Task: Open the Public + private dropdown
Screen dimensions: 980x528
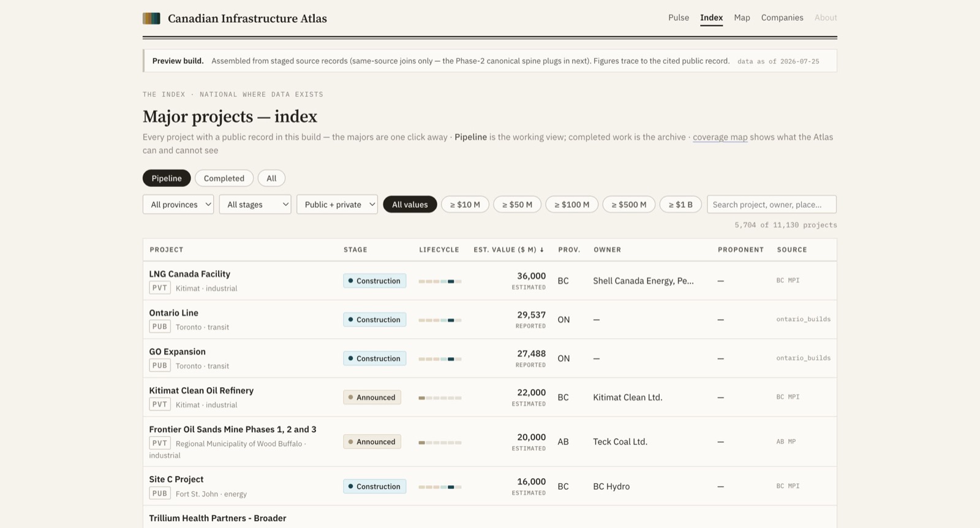Action: pyautogui.click(x=337, y=205)
